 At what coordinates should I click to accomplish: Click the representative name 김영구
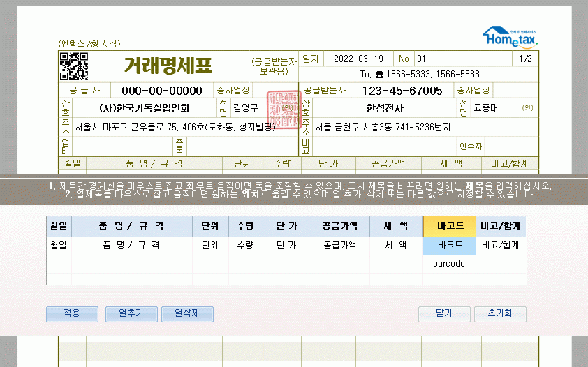(246, 108)
